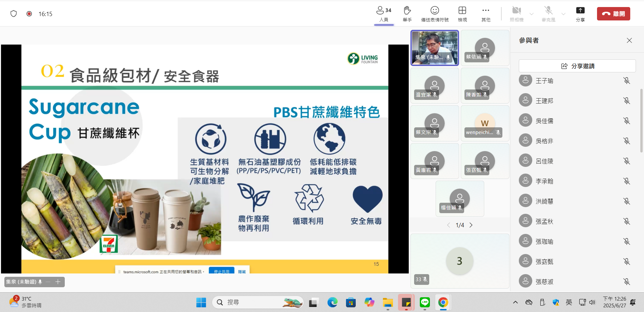
Task: Click the shield privacy icon
Action: [14, 14]
